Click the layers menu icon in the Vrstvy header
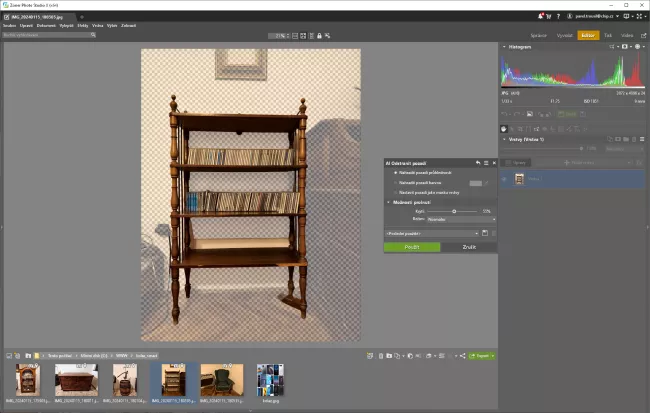 (x=642, y=139)
